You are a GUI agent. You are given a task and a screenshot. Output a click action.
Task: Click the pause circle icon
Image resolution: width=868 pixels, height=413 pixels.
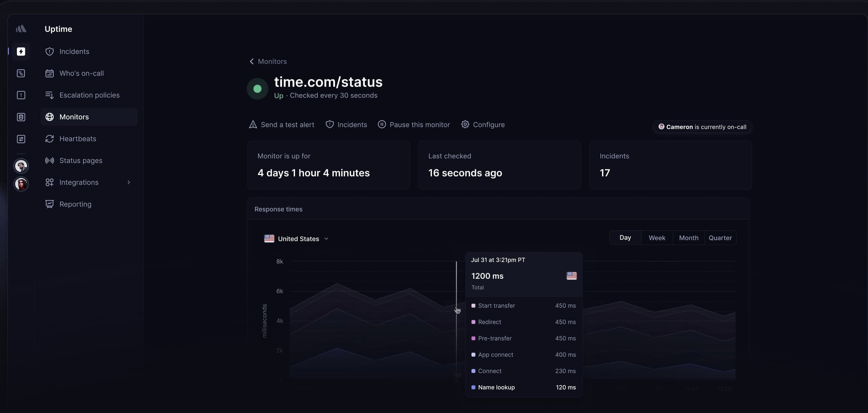(382, 125)
